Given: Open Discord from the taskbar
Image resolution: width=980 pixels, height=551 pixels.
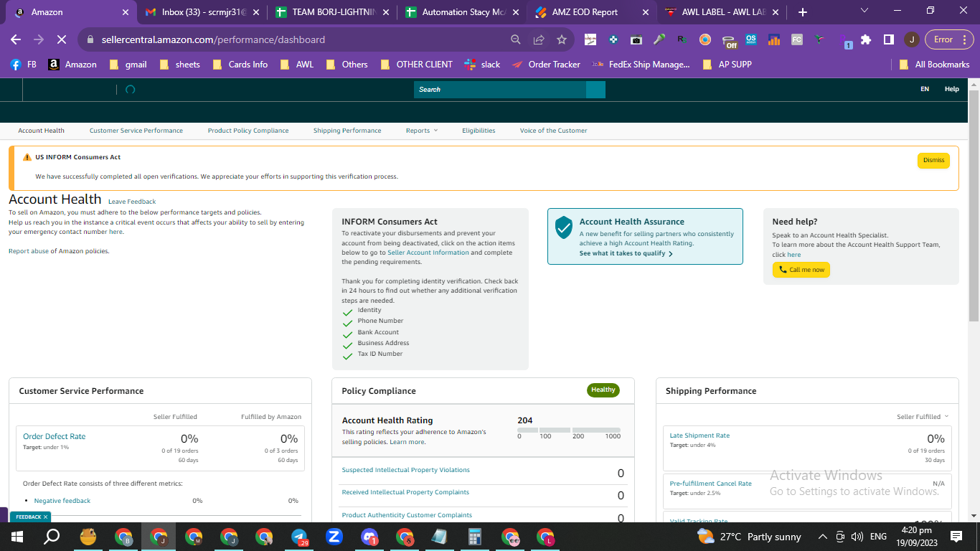Looking at the screenshot, I should coord(369,537).
